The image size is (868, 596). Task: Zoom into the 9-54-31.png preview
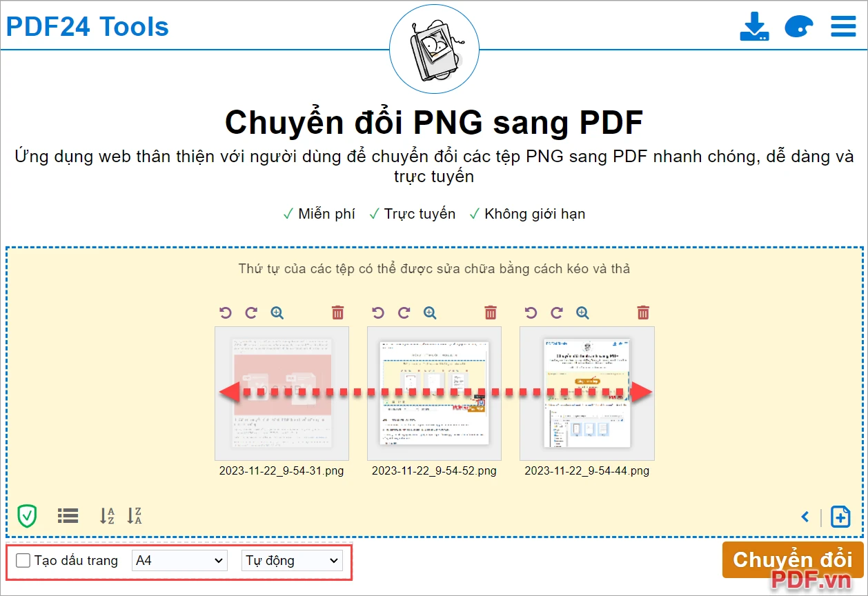click(277, 313)
